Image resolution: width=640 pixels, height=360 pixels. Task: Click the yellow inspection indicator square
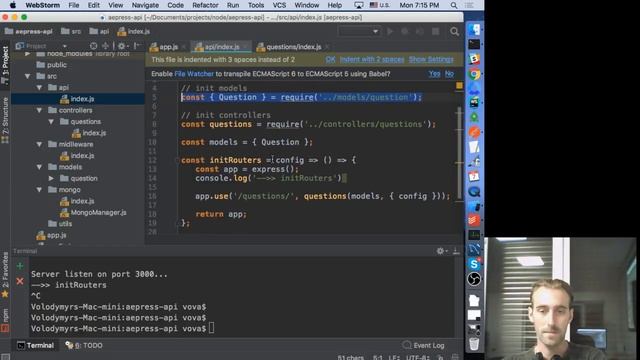point(459,86)
